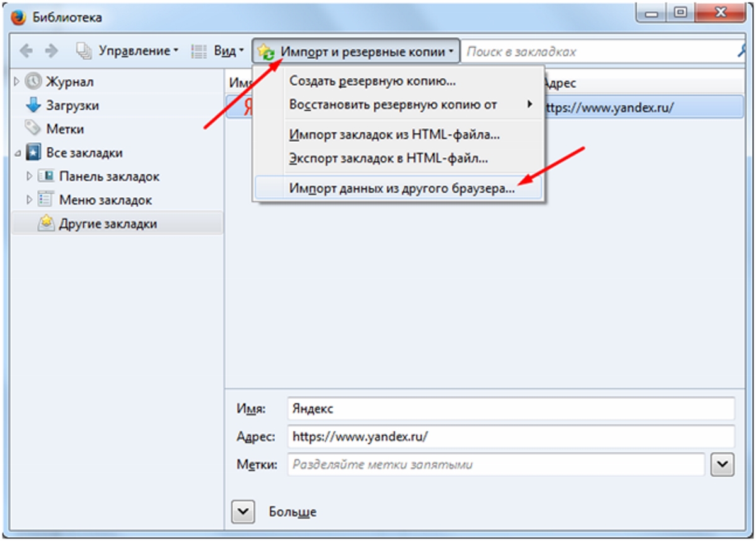This screenshot has width=756, height=541.
Task: Click the Меню закладок folder icon
Action: click(x=45, y=200)
